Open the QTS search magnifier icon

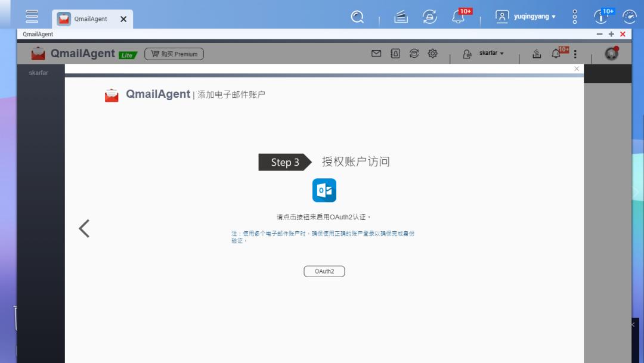(357, 17)
